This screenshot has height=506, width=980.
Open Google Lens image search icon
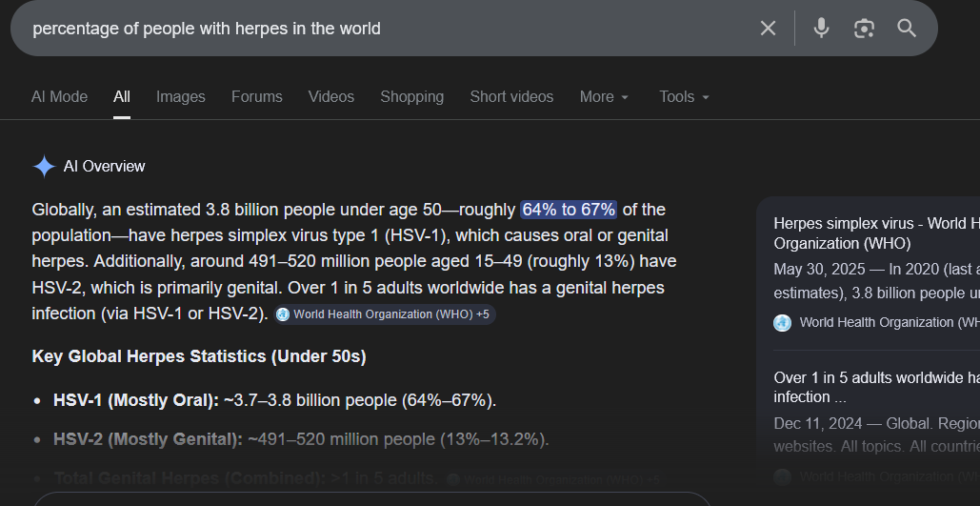tap(864, 29)
